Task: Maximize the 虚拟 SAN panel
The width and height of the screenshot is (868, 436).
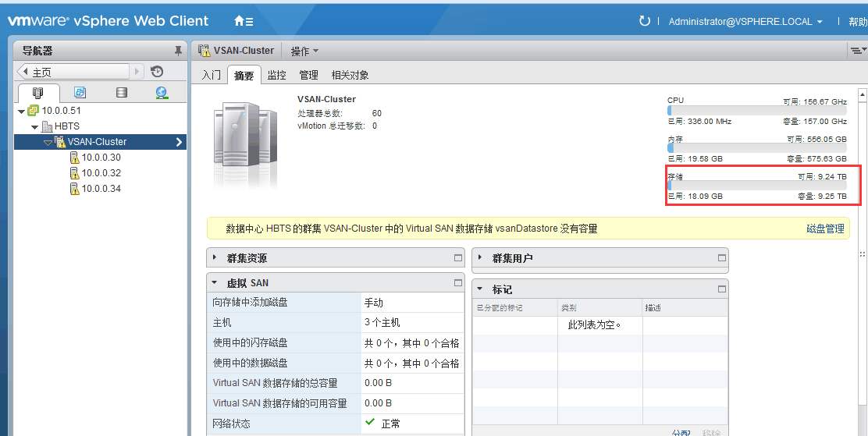Action: [x=457, y=282]
